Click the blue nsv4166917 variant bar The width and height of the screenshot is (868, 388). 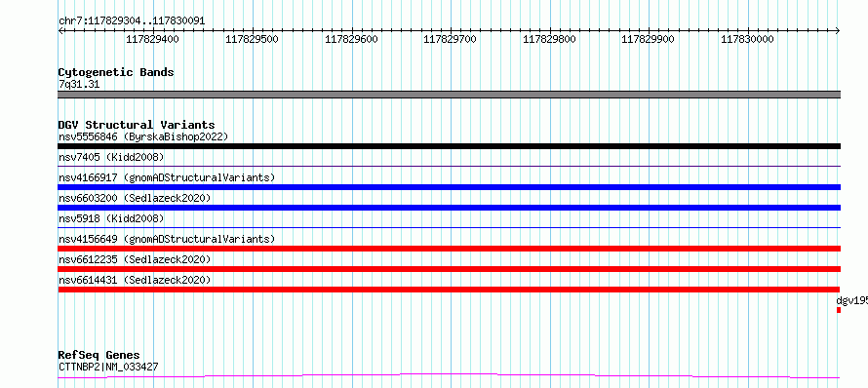coord(449,187)
